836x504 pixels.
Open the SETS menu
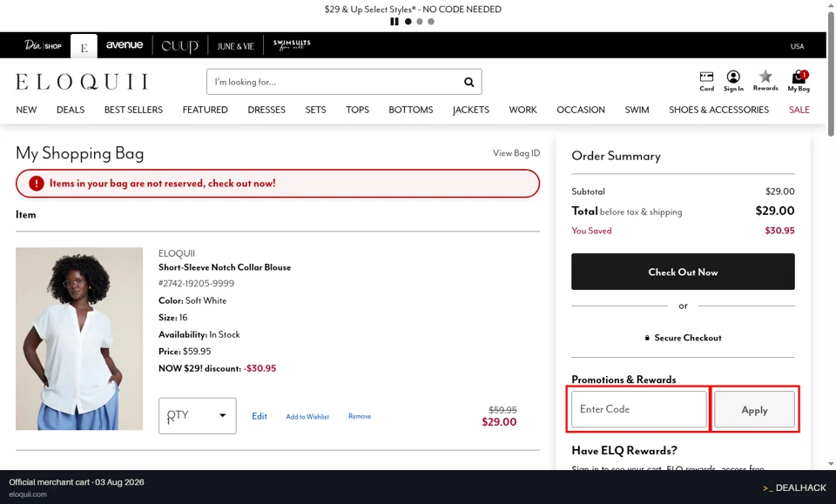coord(315,110)
